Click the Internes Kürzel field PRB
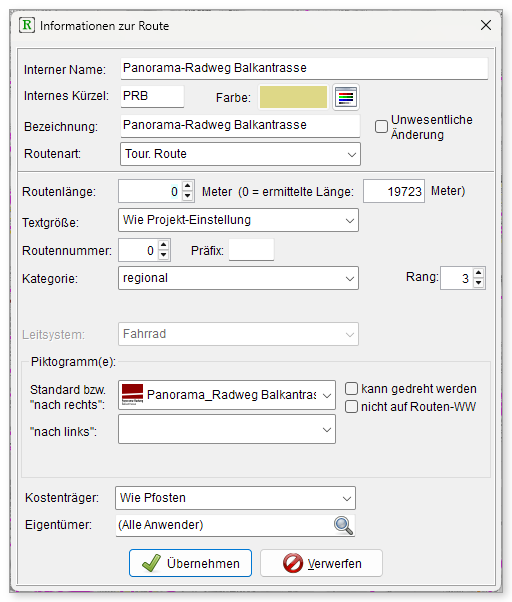This screenshot has height=602, width=512. (152, 96)
